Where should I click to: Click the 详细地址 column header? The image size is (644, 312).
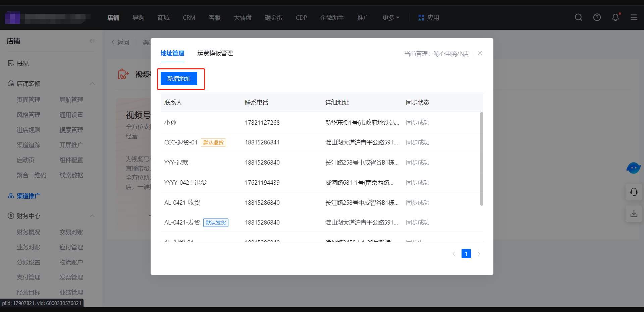click(x=337, y=102)
